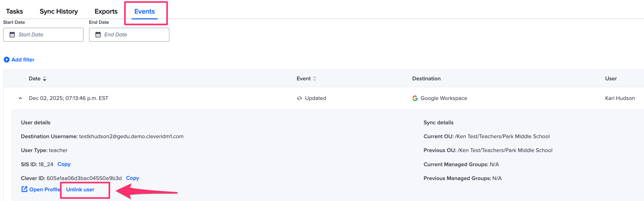This screenshot has height=201, width=644.
Task: Select the User column header
Action: (611, 79)
